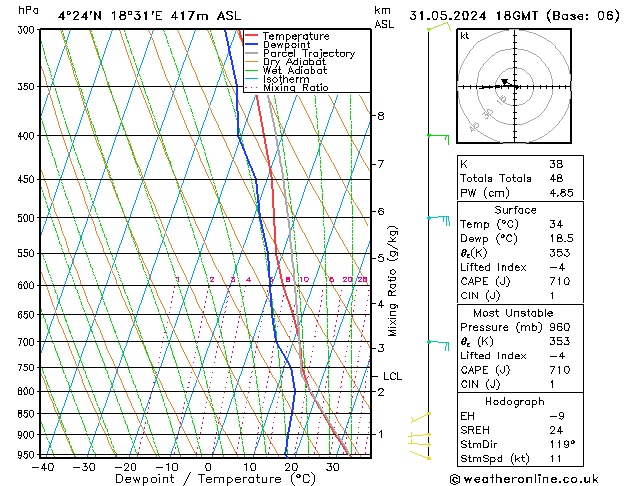
Task: Click the Dewpoint / Temperature (°C) axis title
Action: coord(215,479)
